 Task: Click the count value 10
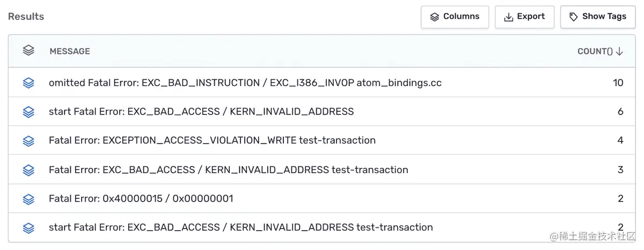tap(618, 83)
